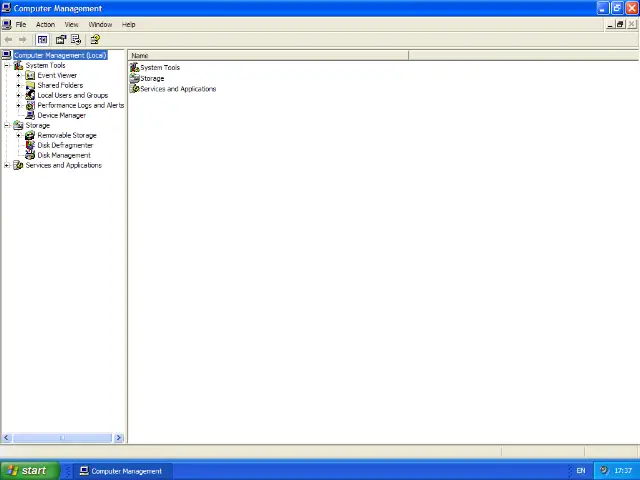The width and height of the screenshot is (640, 480).
Task: Click the Name column header
Action: click(268, 56)
